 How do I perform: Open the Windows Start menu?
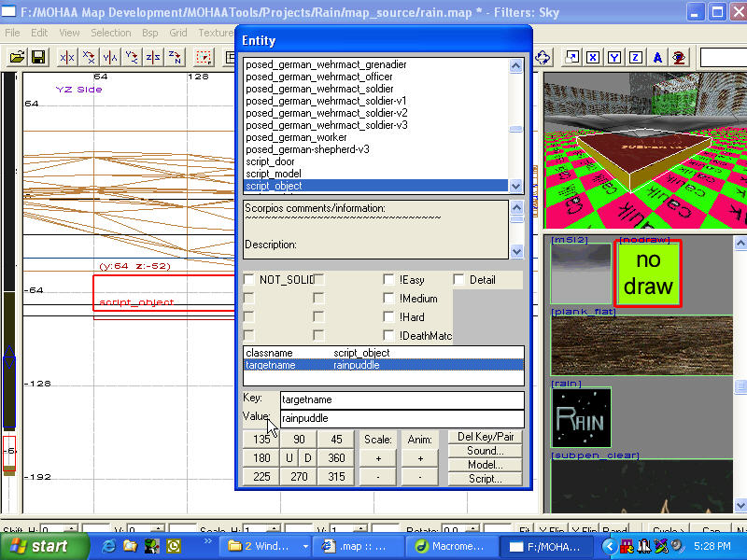pyautogui.click(x=40, y=546)
